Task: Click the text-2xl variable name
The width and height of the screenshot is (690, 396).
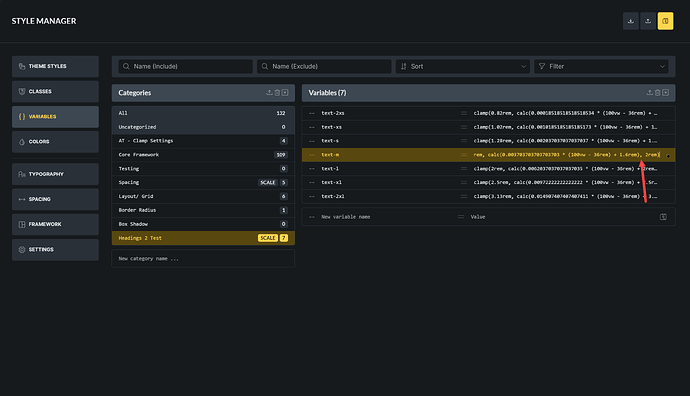Action: 333,196
